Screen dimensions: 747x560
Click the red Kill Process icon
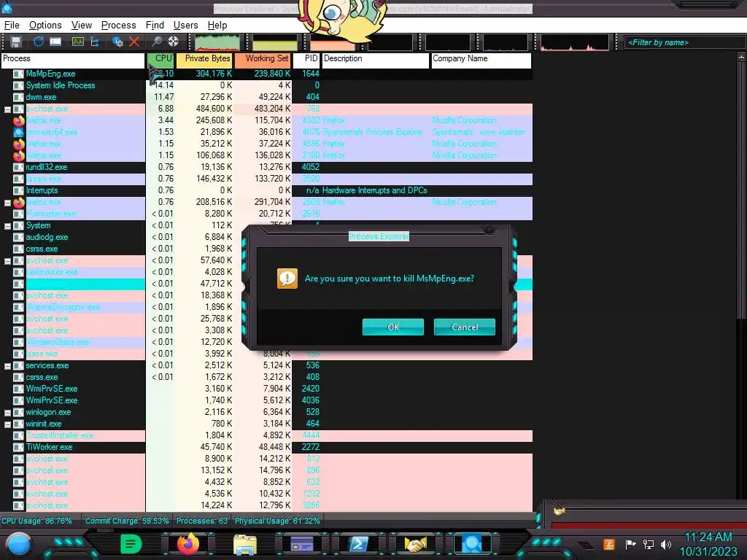(134, 42)
